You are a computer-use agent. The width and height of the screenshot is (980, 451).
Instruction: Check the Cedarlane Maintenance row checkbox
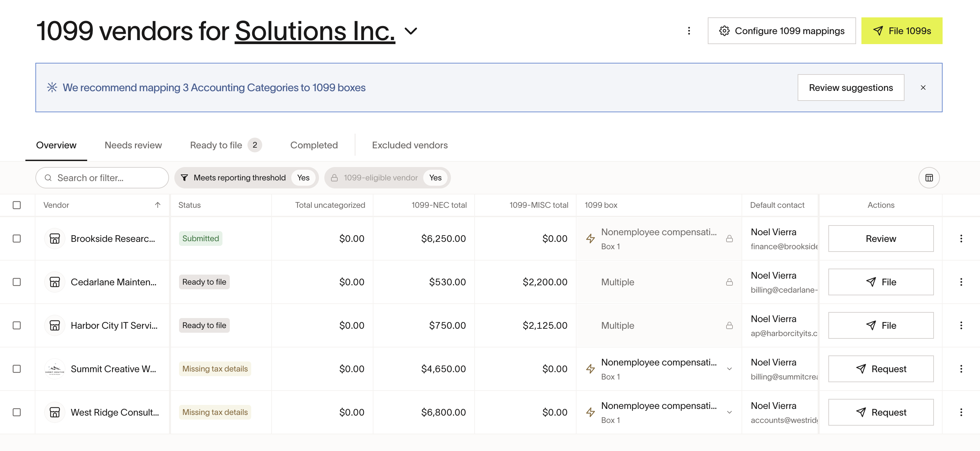(17, 282)
